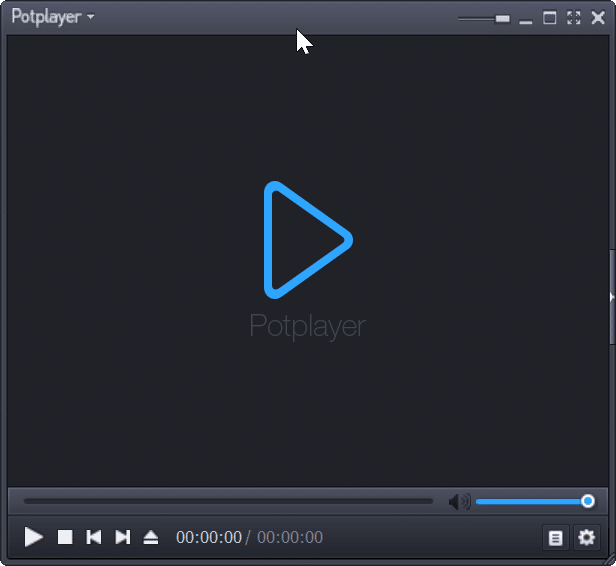Image resolution: width=616 pixels, height=566 pixels.
Task: Mute audio via the speaker icon
Action: (x=459, y=502)
